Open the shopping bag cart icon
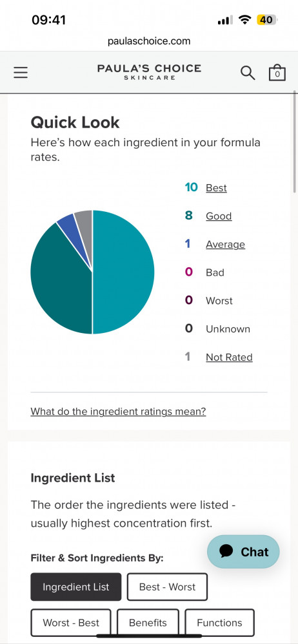 click(x=277, y=73)
